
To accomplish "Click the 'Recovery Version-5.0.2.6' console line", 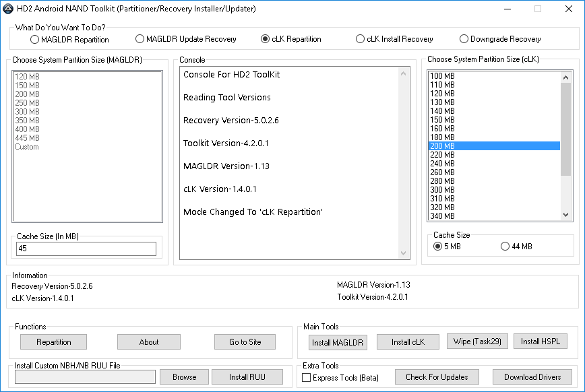I will click(231, 121).
